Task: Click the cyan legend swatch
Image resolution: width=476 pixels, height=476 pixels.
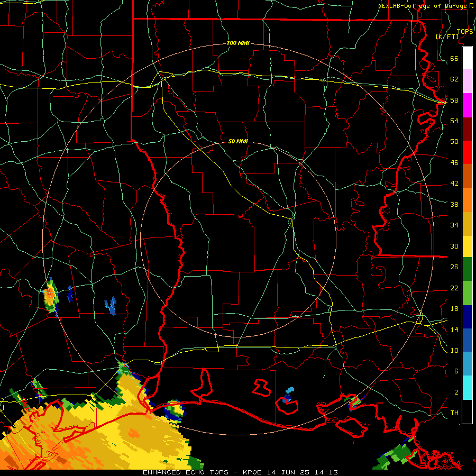Action: click(467, 387)
